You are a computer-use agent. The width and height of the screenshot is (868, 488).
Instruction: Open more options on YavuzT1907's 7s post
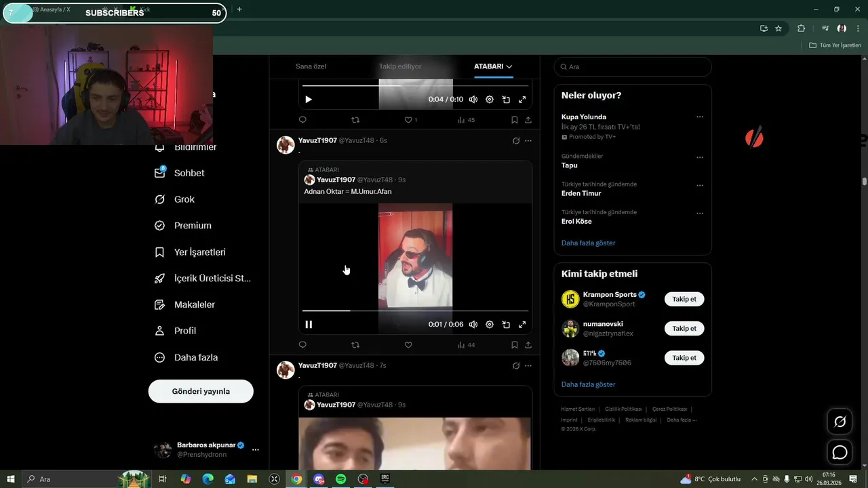528,366
